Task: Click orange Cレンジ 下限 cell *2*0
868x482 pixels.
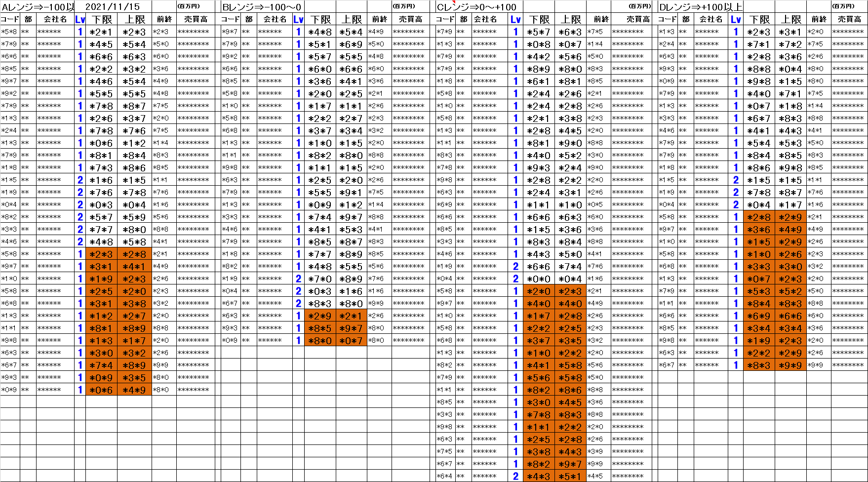Action: click(x=539, y=291)
